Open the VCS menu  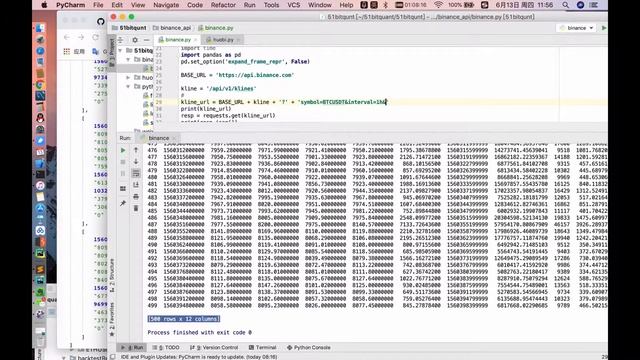click(x=293, y=5)
